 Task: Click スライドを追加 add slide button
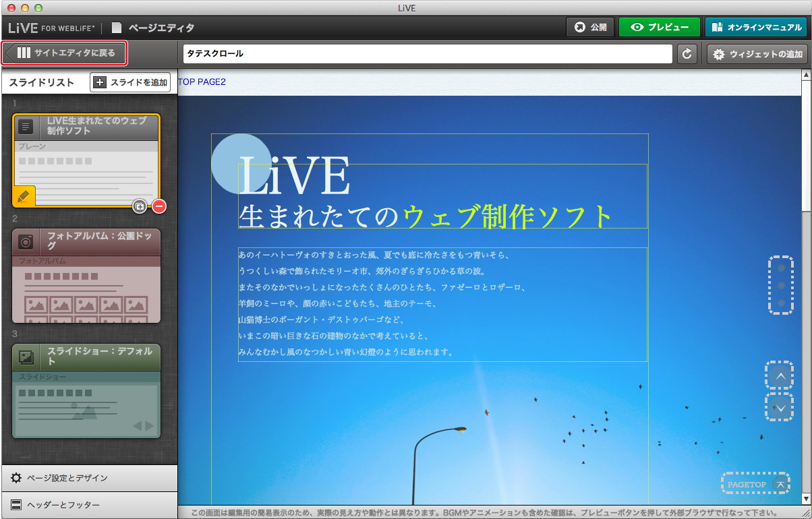point(130,82)
